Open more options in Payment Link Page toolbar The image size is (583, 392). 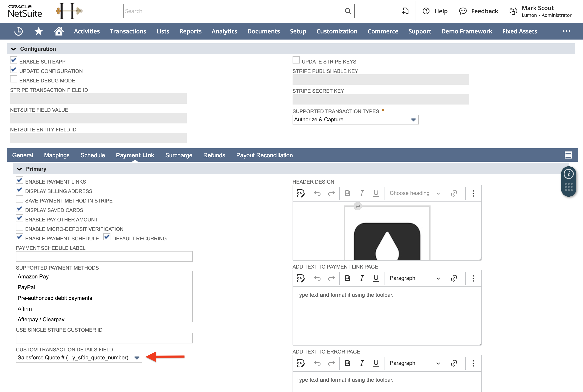[473, 278]
